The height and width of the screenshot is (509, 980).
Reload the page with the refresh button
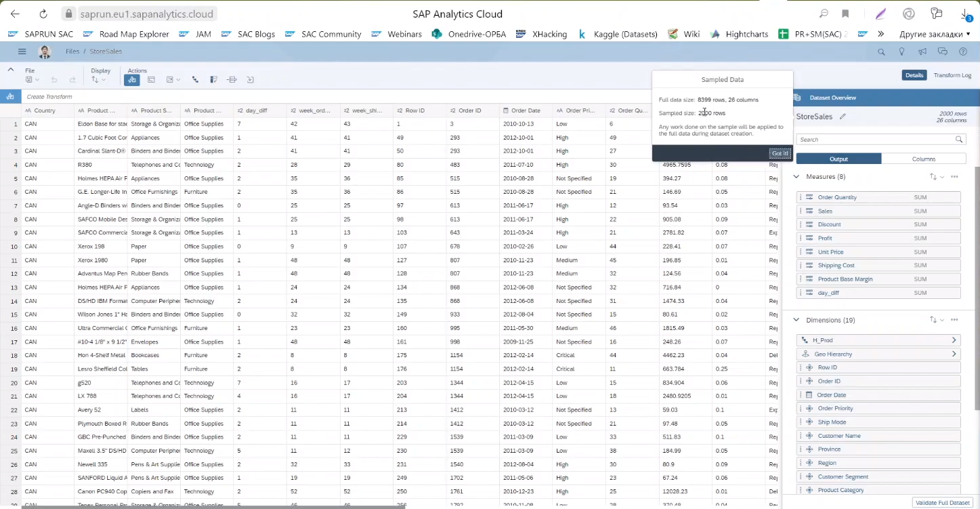[43, 14]
